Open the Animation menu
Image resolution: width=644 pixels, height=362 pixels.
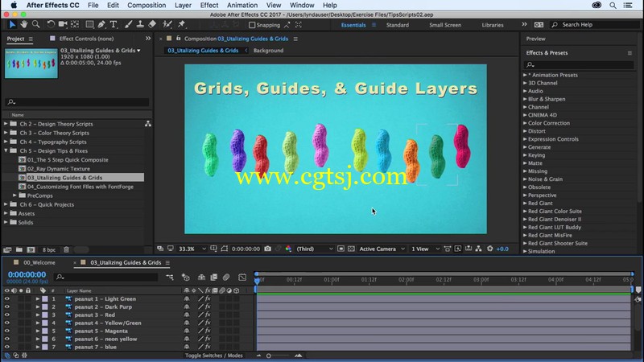coord(242,6)
